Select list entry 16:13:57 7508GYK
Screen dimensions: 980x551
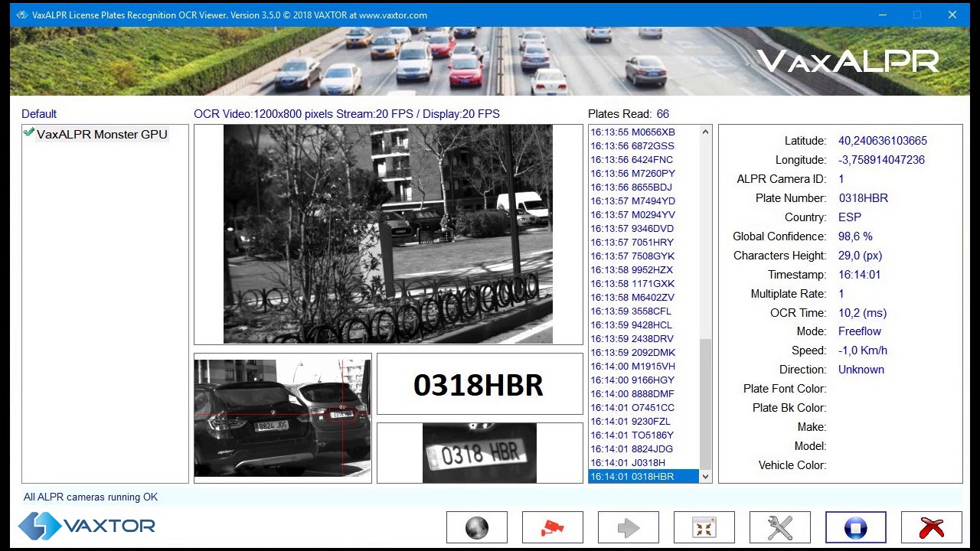pos(644,256)
